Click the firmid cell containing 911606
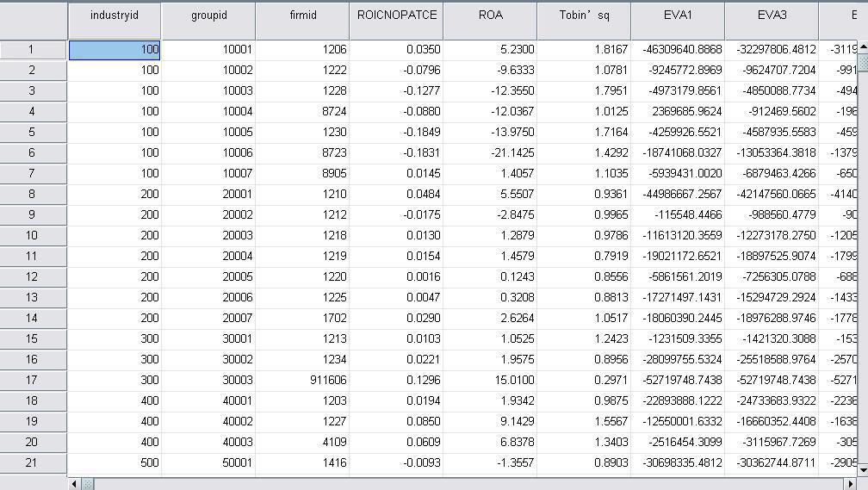868x490 pixels. coord(302,380)
